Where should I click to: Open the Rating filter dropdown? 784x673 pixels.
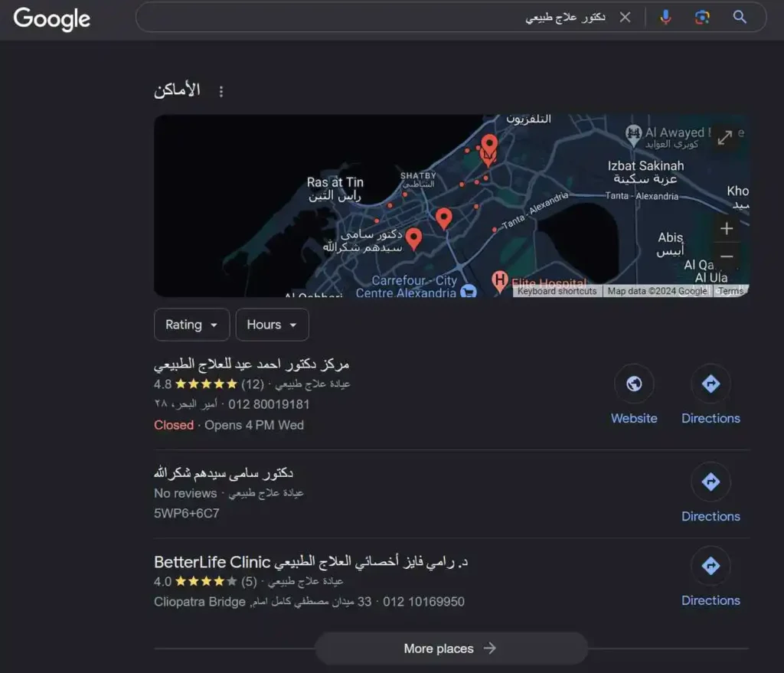pyautogui.click(x=191, y=325)
